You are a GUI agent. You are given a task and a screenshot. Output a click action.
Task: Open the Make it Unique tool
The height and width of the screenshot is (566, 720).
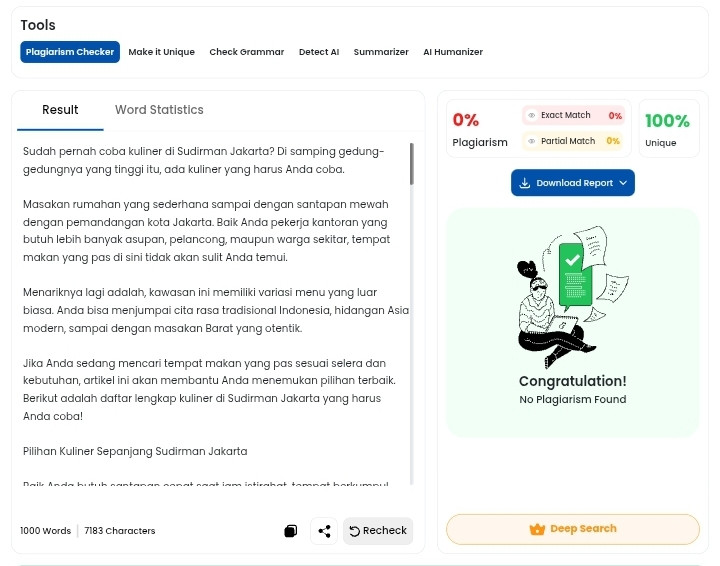[x=162, y=52]
